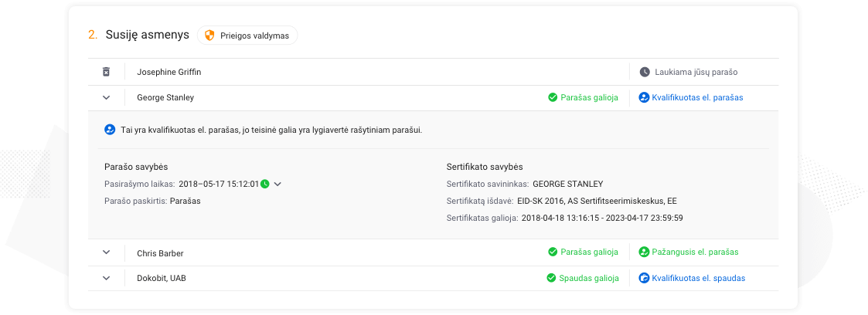Open the Prieigos valdymas button
The width and height of the screenshot is (868, 315).
247,36
